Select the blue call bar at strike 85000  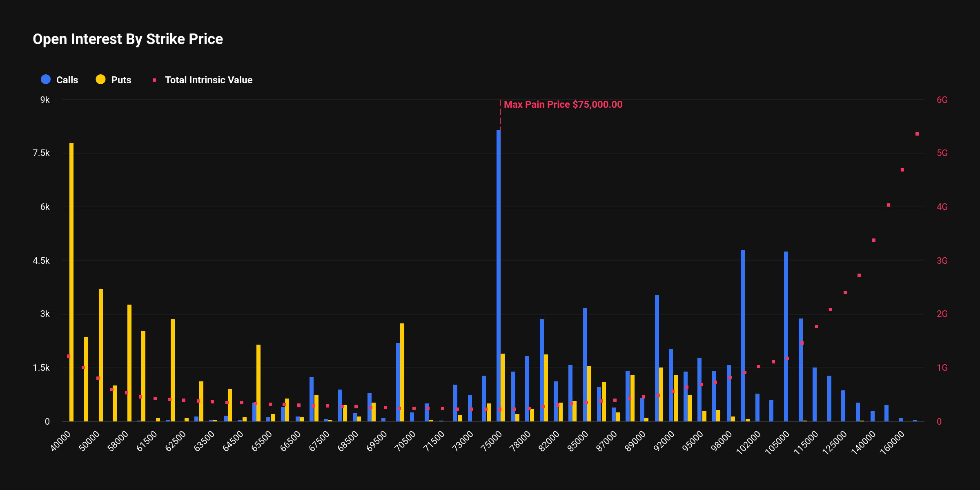[x=585, y=359]
